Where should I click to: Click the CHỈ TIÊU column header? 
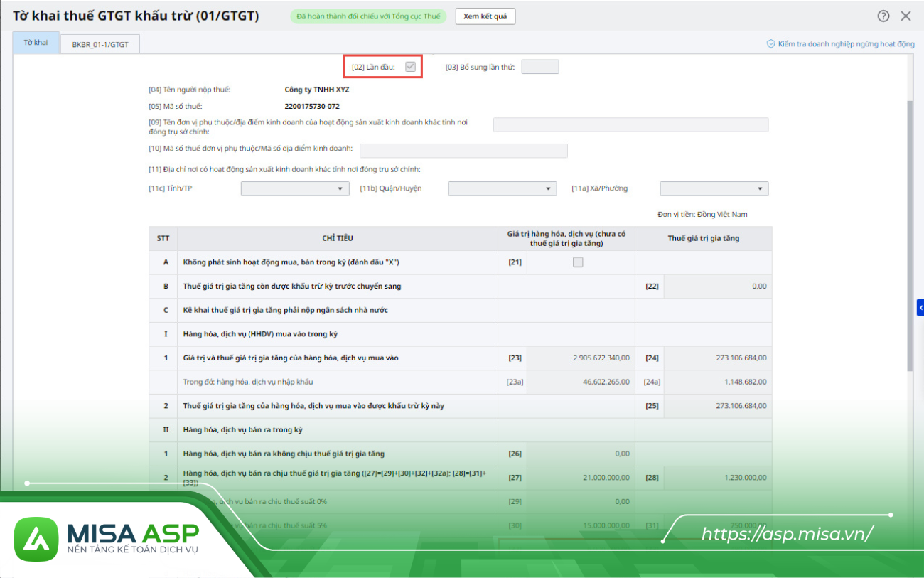pos(338,239)
